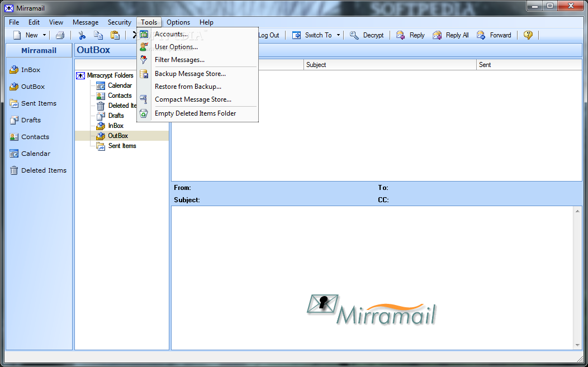Sort messages by Subject column header
This screenshot has height=367, width=588.
[x=390, y=65]
